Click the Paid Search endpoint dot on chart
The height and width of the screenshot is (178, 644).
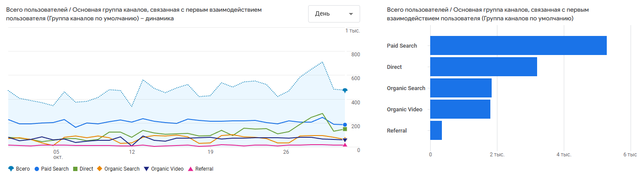tap(345, 125)
